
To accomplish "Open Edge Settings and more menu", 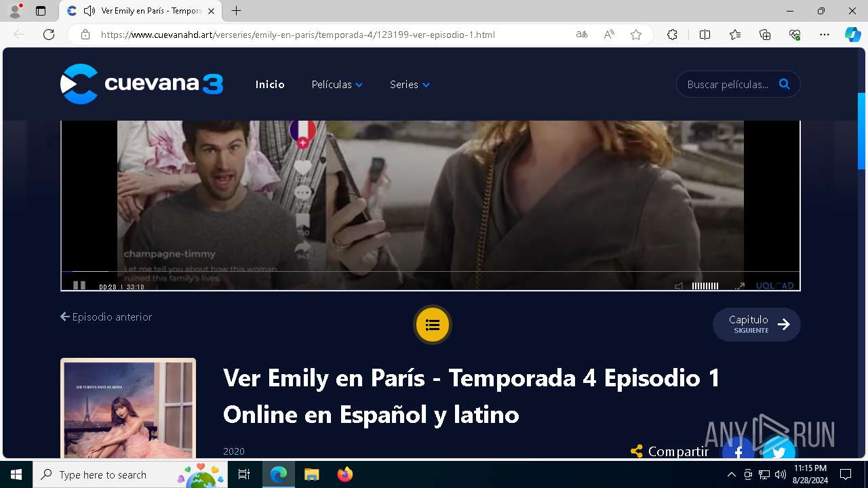I will click(825, 35).
